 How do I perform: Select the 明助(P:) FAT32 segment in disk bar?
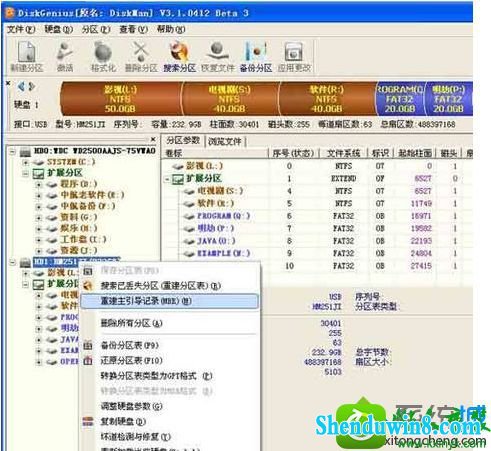[448, 99]
